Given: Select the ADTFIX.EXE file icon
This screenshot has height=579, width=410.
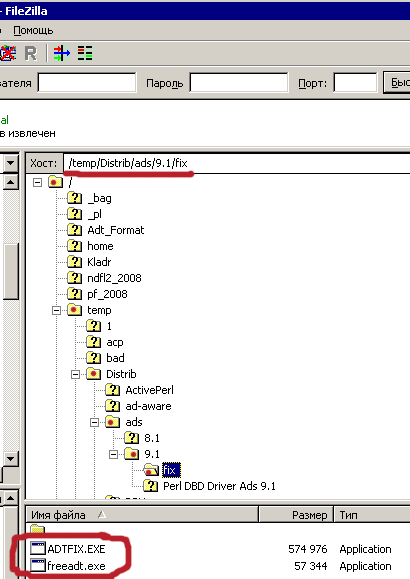Looking at the screenshot, I should pyautogui.click(x=38, y=549).
